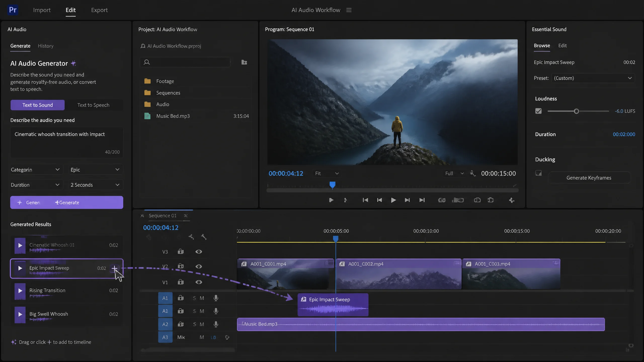Click Generate Keyframes button
The image size is (644, 362).
(589, 178)
